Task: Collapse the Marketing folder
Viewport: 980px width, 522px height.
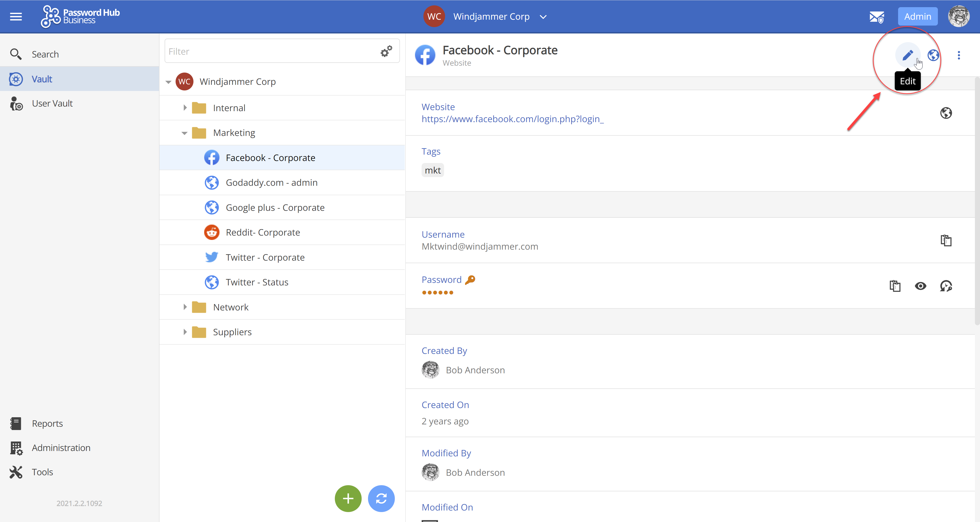Action: [185, 133]
